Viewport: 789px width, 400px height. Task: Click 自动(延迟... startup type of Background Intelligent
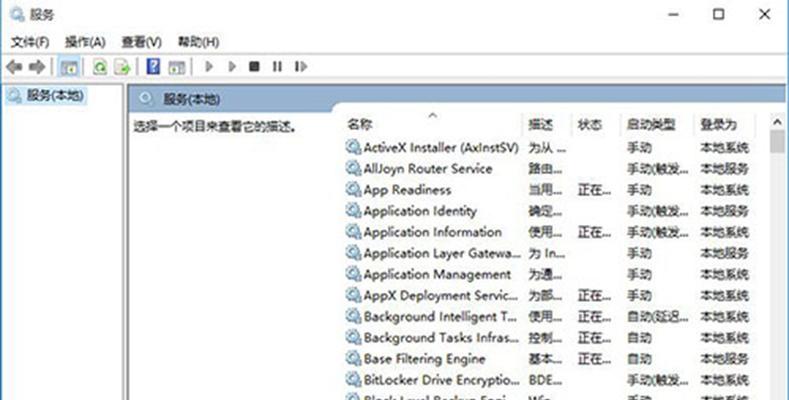coord(657,316)
